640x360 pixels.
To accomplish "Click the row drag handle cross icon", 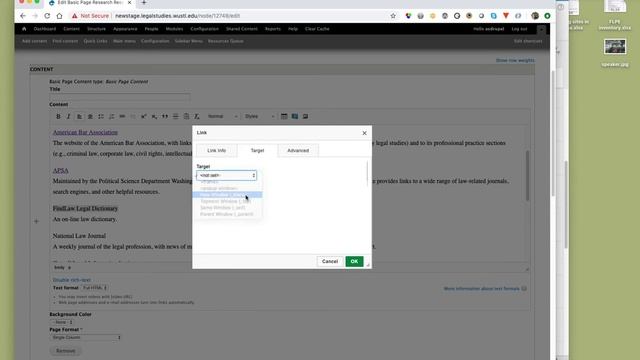I will point(36,222).
